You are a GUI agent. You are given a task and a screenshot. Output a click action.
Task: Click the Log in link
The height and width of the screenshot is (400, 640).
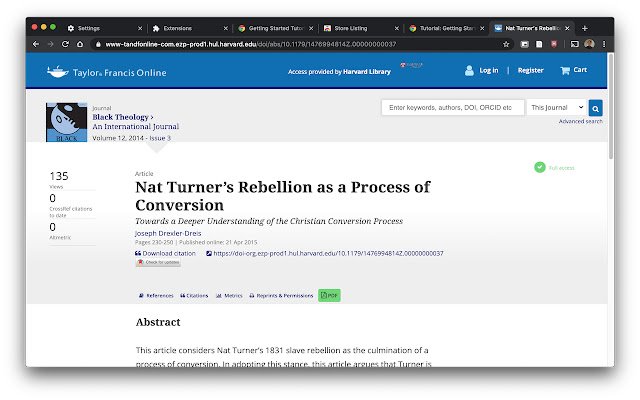pyautogui.click(x=489, y=70)
